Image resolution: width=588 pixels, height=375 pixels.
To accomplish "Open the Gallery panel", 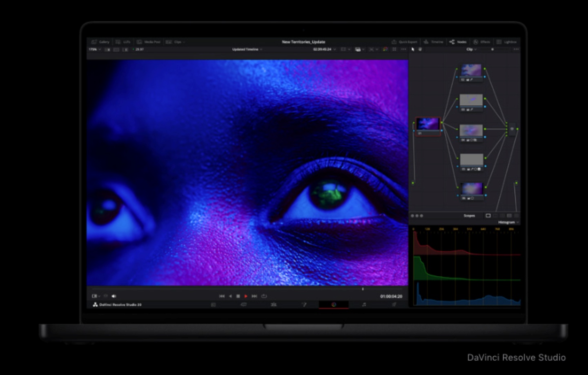I will tap(100, 42).
